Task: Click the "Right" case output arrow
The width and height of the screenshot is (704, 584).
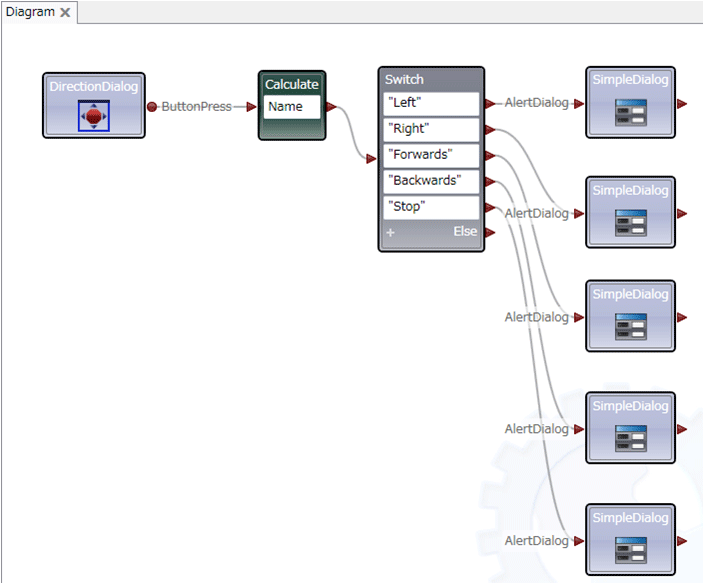Action: (490, 130)
